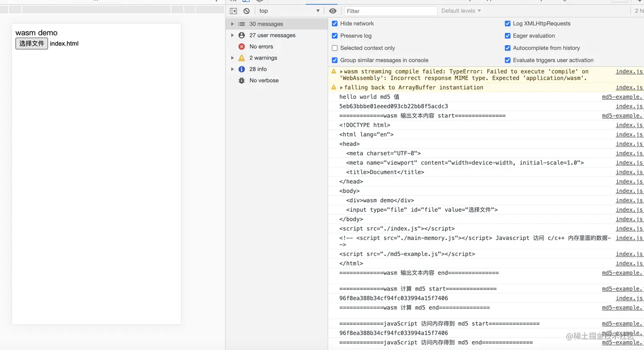
Task: Click the red error icon beside No errors
Action: pos(241,46)
